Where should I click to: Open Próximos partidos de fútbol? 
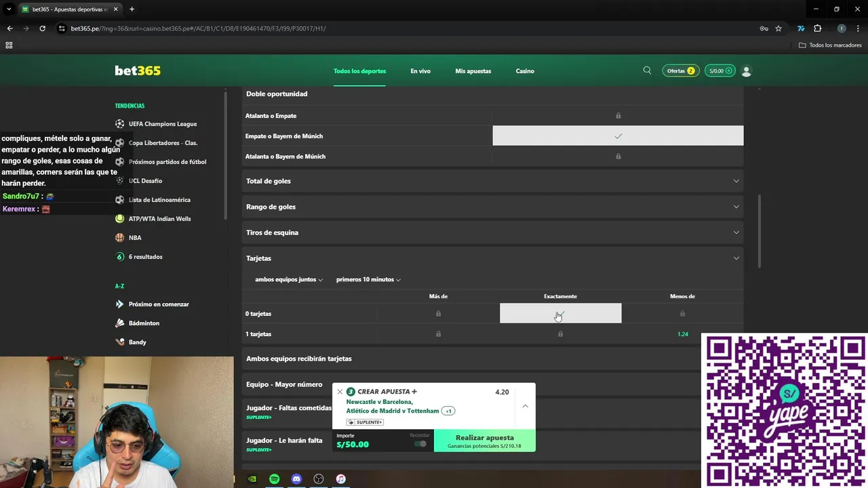[167, 162]
